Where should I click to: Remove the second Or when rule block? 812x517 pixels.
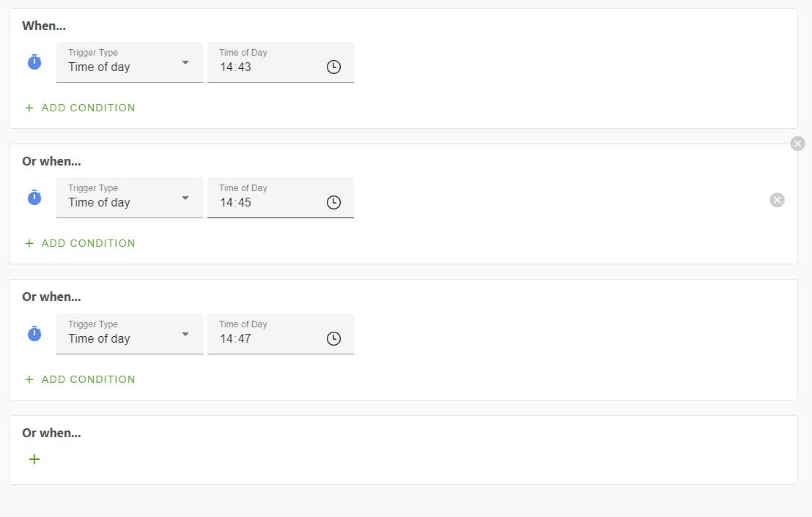tap(797, 143)
